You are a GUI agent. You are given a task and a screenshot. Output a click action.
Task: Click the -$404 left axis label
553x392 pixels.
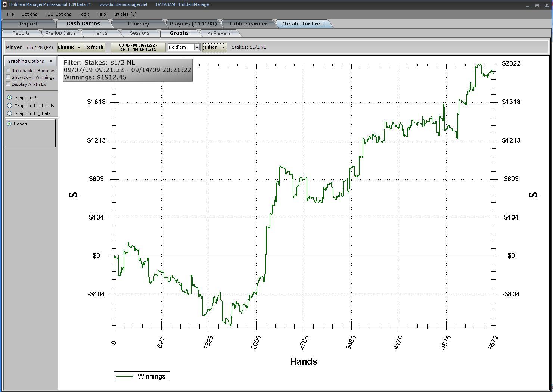[96, 294]
